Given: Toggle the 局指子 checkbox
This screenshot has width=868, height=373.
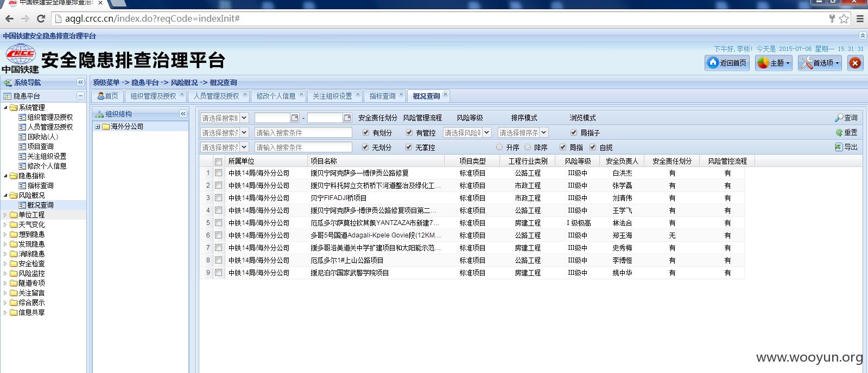Looking at the screenshot, I should (x=574, y=132).
